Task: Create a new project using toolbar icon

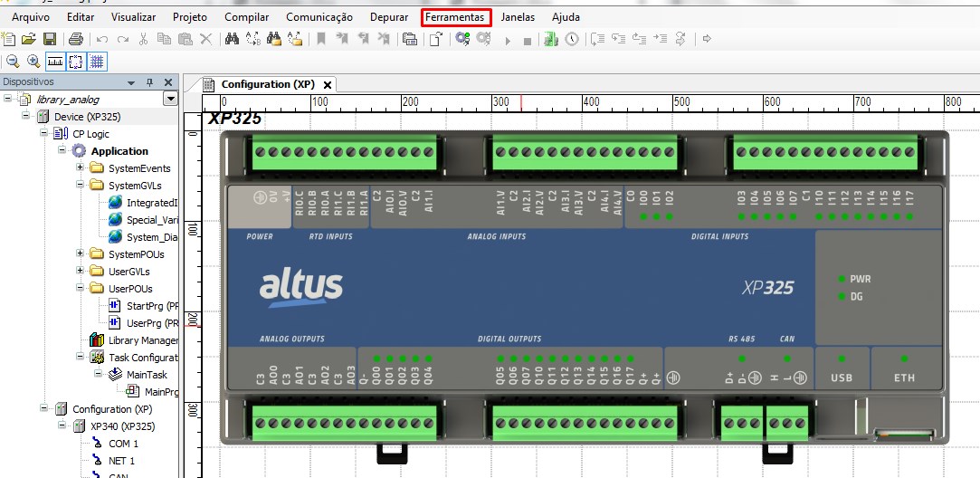Action: [x=9, y=39]
